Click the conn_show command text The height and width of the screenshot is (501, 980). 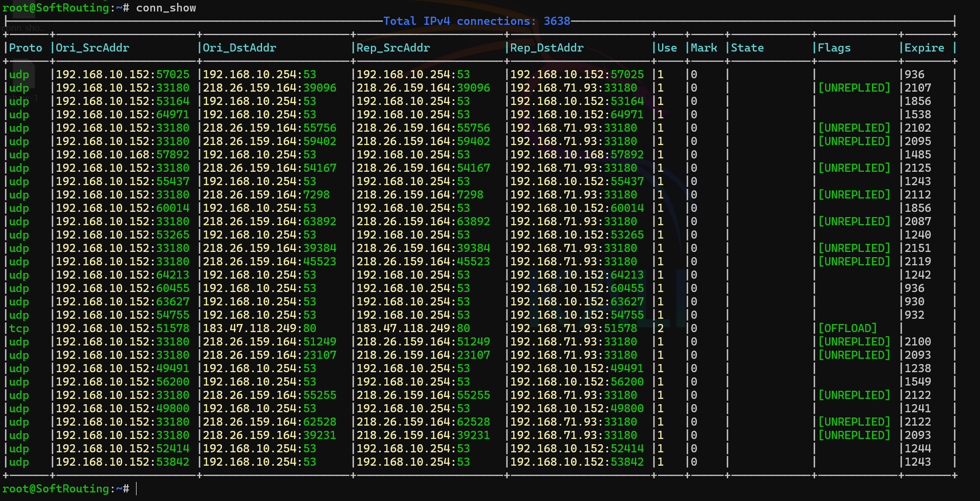(166, 8)
